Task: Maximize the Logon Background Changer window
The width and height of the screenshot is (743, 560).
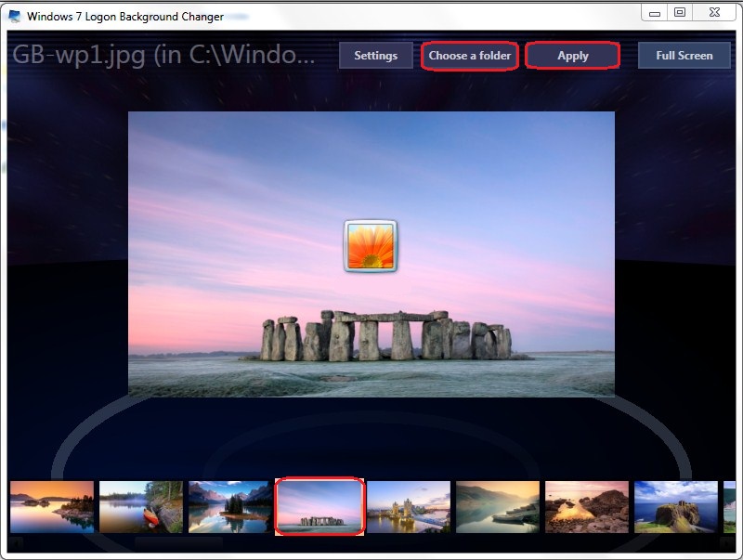Action: (680, 13)
